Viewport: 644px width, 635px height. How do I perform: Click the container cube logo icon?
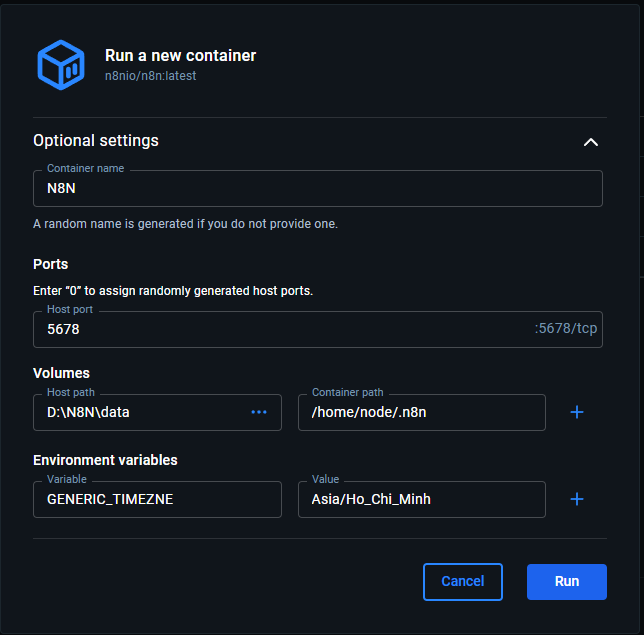[61, 64]
